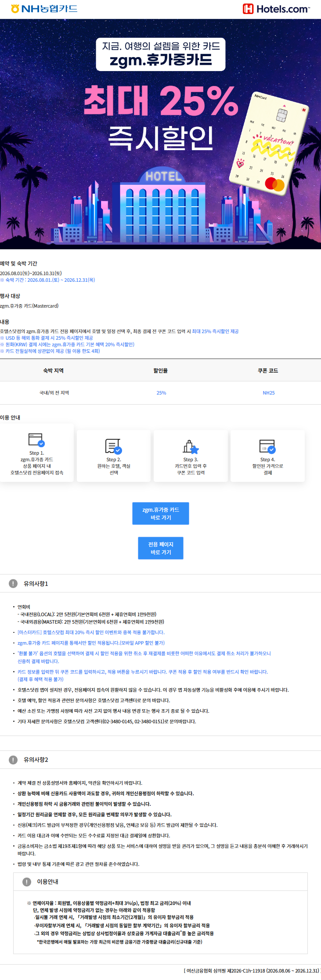The height and width of the screenshot is (980, 321).
Task: Click the 유의사항2 exclamation icon
Action: (x=13, y=759)
